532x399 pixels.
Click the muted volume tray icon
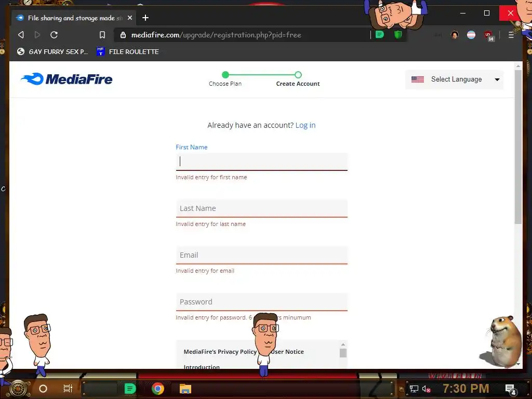tap(426, 389)
